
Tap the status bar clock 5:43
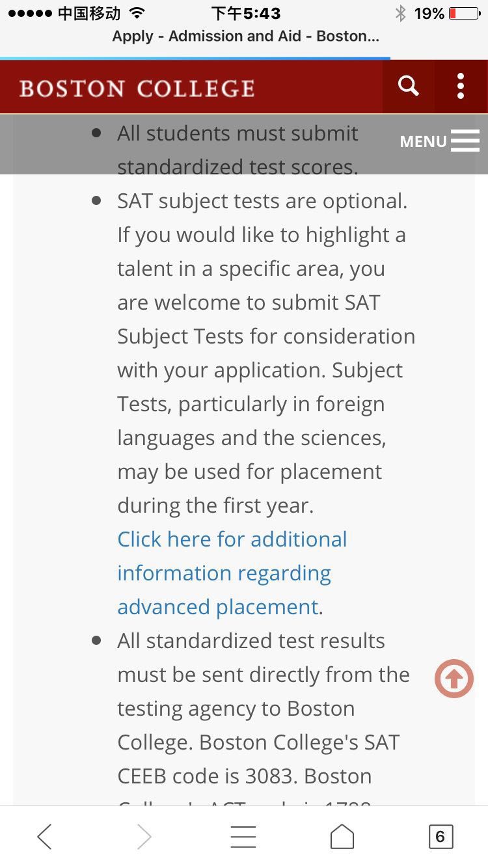coord(246,13)
